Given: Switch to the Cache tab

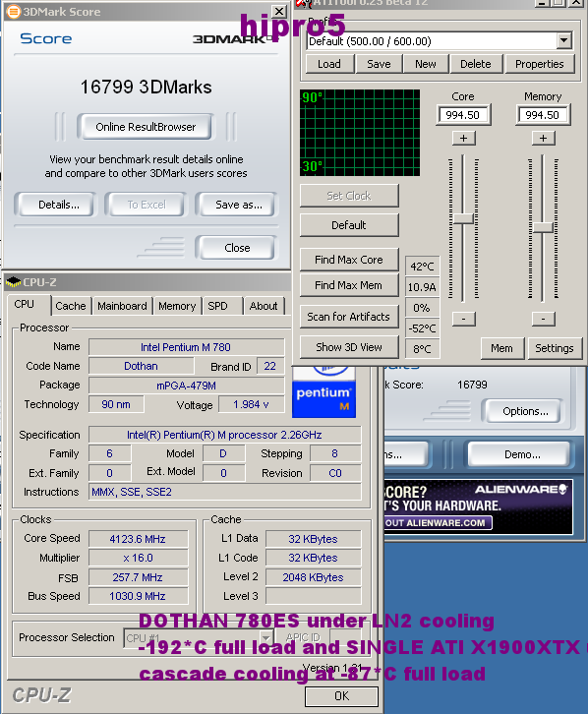Looking at the screenshot, I should 71,306.
